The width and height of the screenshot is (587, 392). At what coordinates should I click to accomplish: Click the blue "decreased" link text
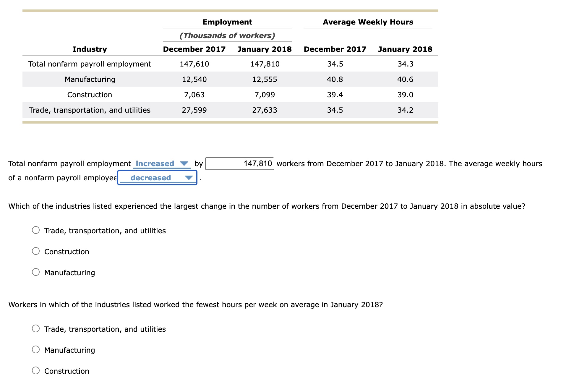[151, 178]
